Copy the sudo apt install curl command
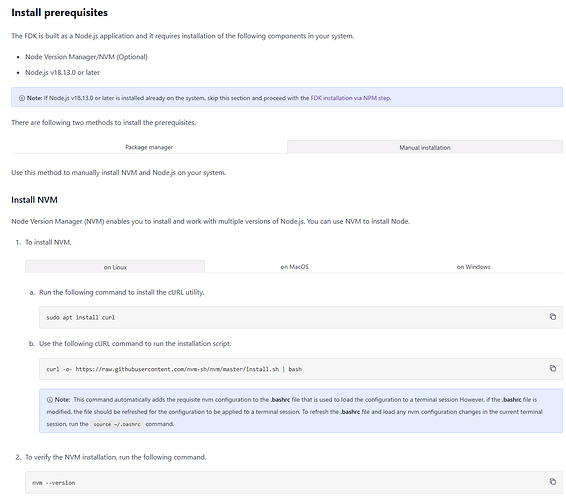The width and height of the screenshot is (566, 500). (x=553, y=317)
